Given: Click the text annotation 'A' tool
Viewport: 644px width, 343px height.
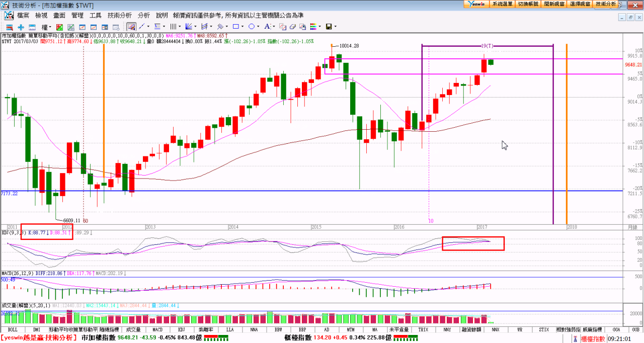Looking at the screenshot, I should [x=267, y=27].
